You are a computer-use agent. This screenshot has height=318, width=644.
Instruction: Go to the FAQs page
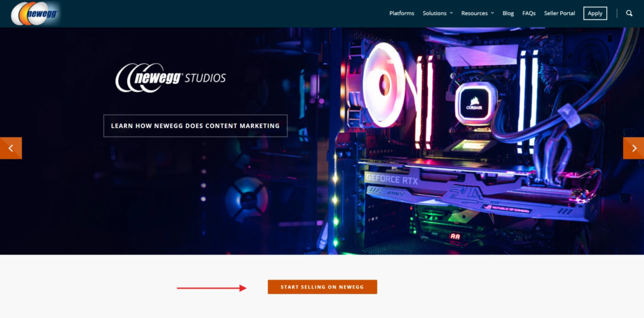(x=529, y=13)
